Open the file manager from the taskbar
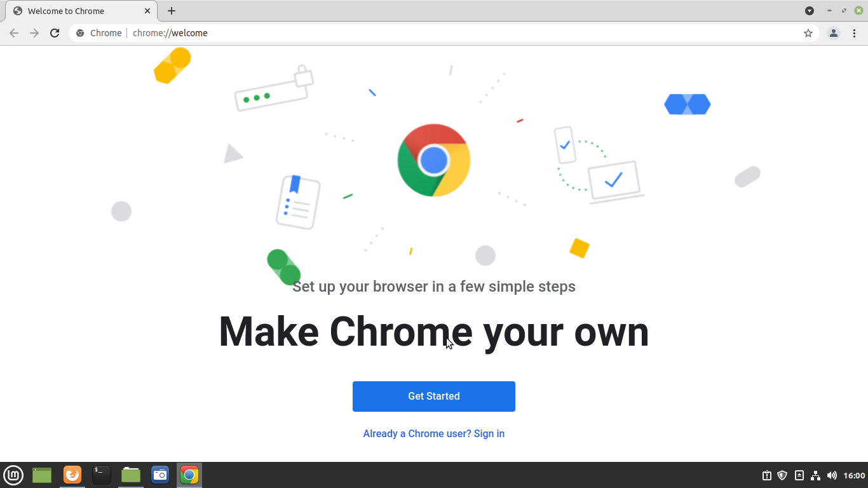The image size is (868, 488). (130, 475)
